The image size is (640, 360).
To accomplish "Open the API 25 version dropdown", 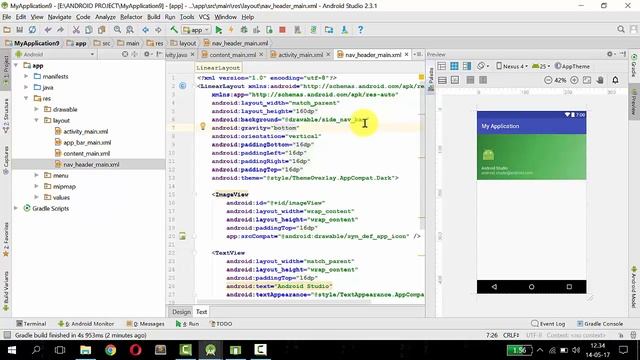I will pos(541,66).
